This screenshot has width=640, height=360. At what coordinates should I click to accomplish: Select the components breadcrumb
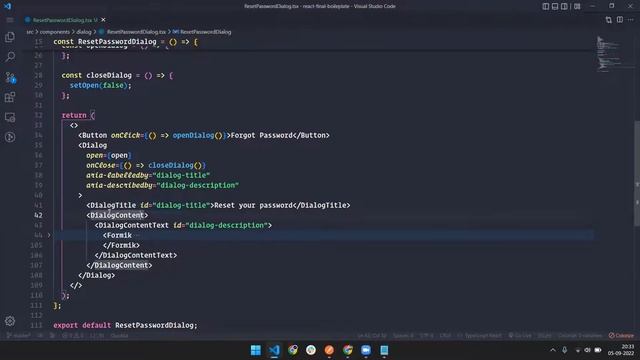tap(55, 32)
